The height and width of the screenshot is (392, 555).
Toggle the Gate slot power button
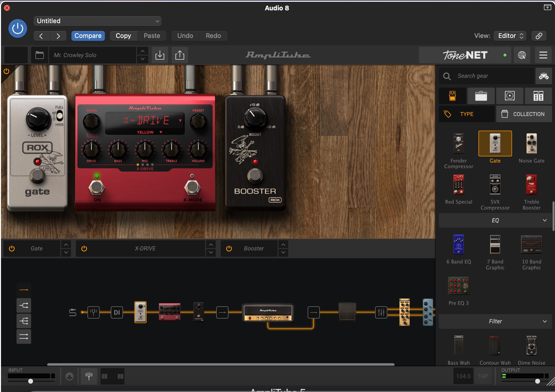[12, 248]
